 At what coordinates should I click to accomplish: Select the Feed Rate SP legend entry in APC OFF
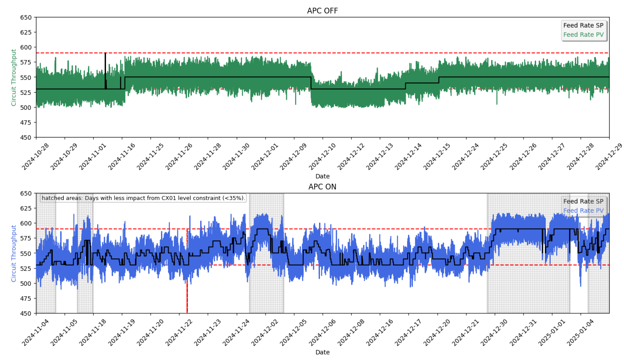tap(583, 25)
